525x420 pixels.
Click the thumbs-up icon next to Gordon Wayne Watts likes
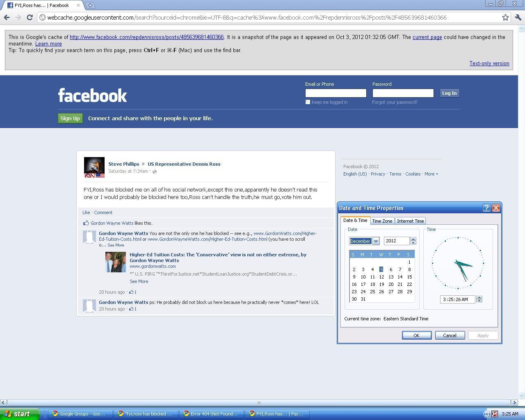click(x=86, y=223)
